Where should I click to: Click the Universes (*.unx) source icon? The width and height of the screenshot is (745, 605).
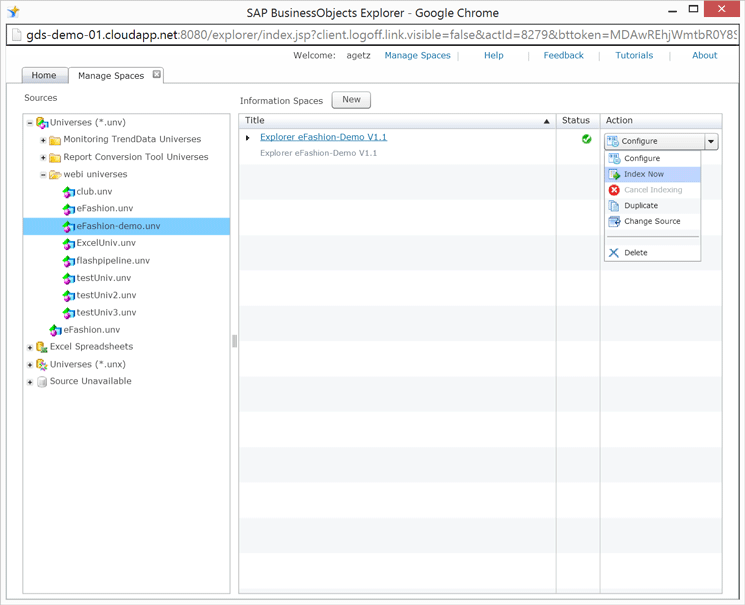42,365
